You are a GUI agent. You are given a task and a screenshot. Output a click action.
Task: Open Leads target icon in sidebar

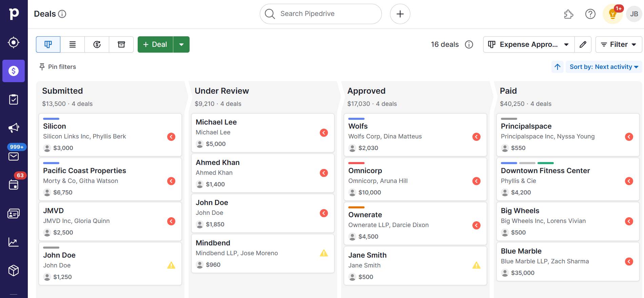pyautogui.click(x=14, y=42)
